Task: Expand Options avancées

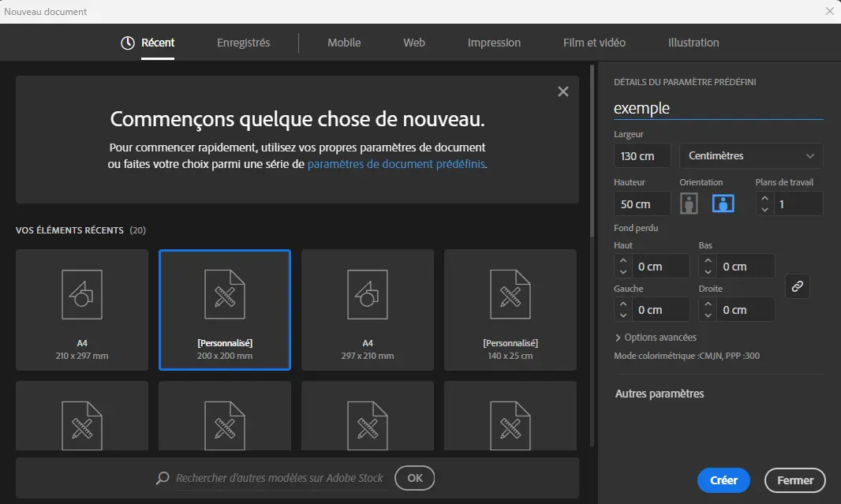Action: click(656, 338)
